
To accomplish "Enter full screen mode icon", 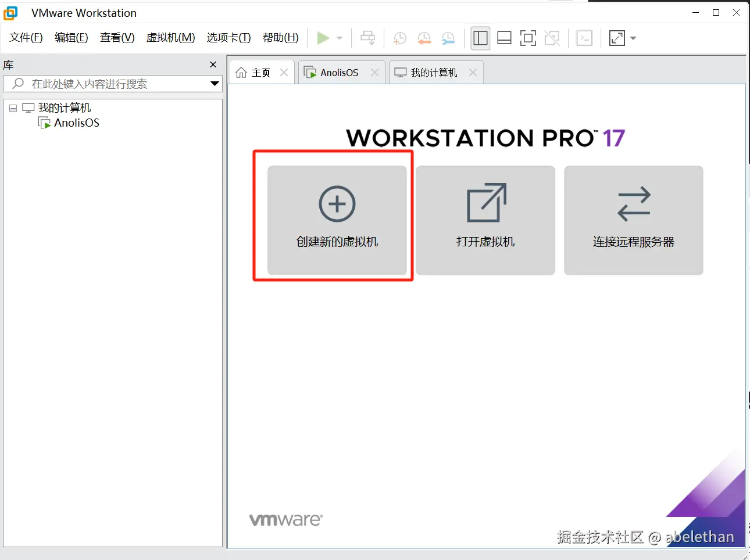I will click(x=528, y=38).
